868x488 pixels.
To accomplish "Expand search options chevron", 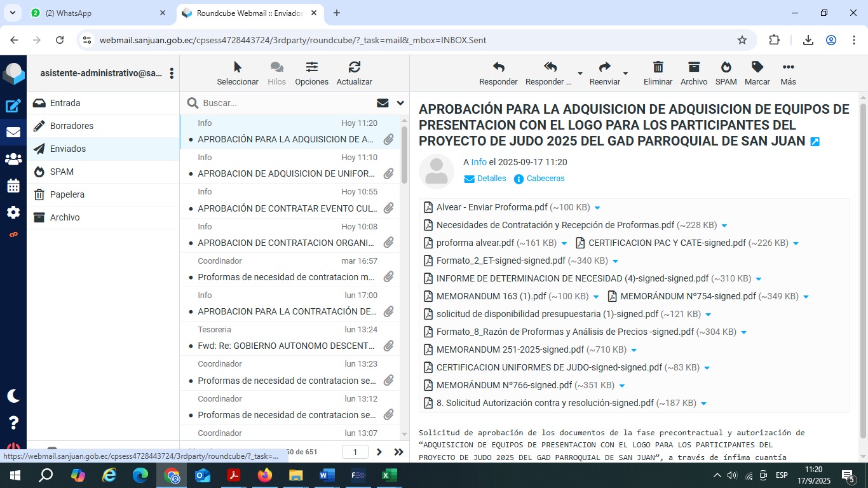I will (400, 103).
